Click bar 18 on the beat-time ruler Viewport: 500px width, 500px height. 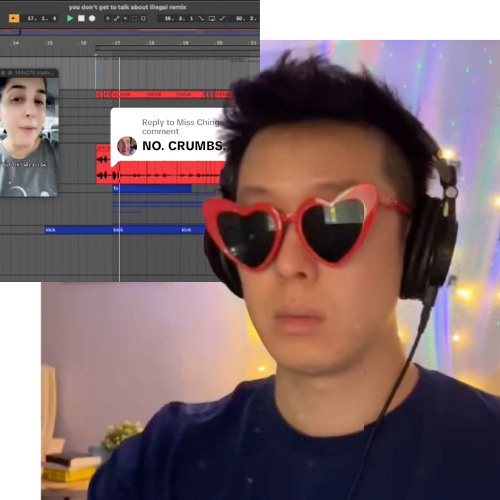[x=151, y=43]
